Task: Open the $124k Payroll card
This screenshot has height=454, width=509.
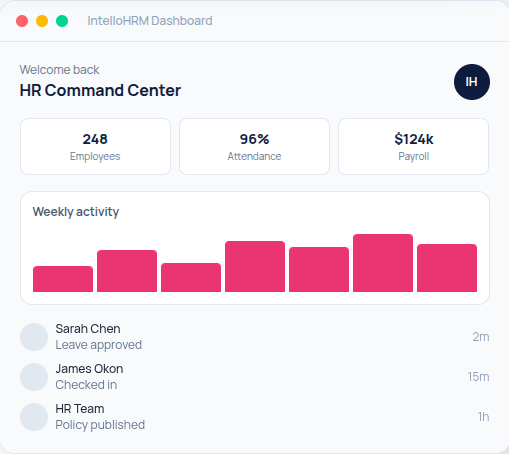Action: pyautogui.click(x=413, y=146)
